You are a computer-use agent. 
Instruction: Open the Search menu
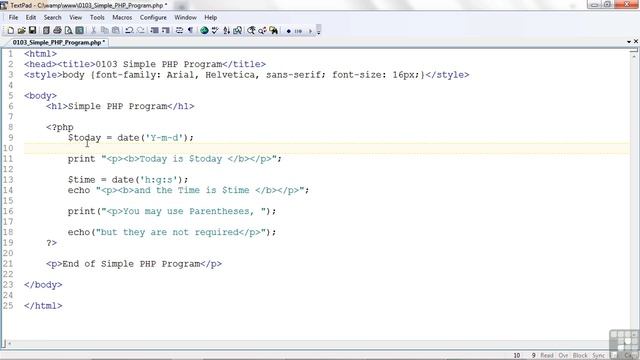53,18
